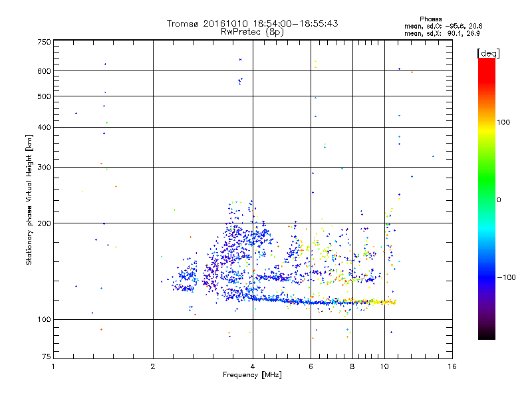The image size is (532, 399).
Task: Click the x-axis tick label '6'
Action: pyautogui.click(x=311, y=366)
